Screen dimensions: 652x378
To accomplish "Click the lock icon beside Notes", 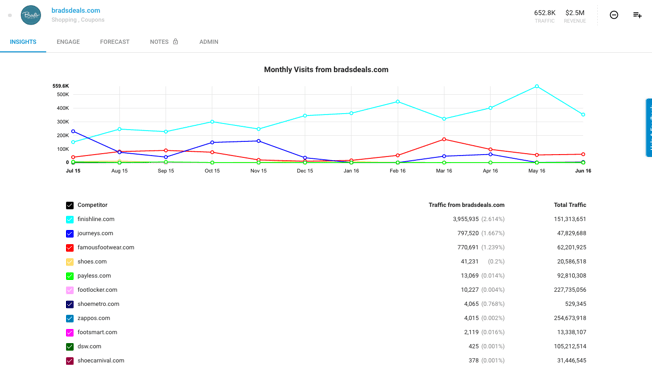I will click(x=175, y=41).
